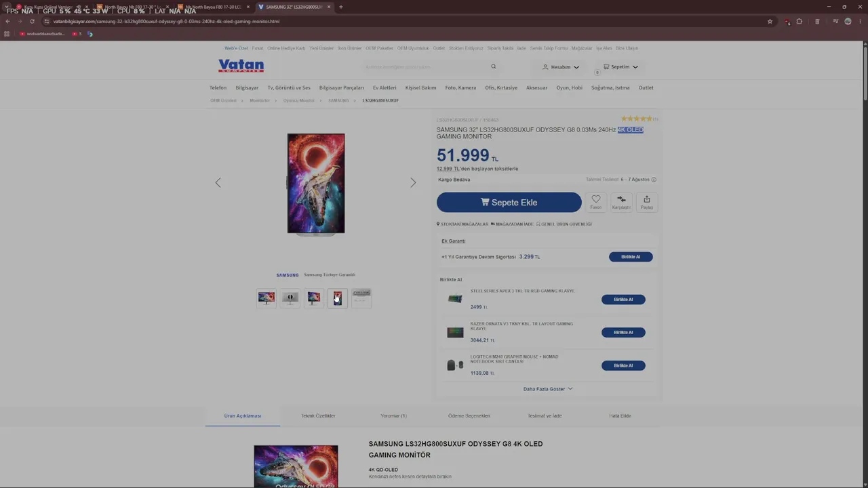Switch to the Hata Bildir tab
The width and height of the screenshot is (868, 488).
pyautogui.click(x=620, y=415)
